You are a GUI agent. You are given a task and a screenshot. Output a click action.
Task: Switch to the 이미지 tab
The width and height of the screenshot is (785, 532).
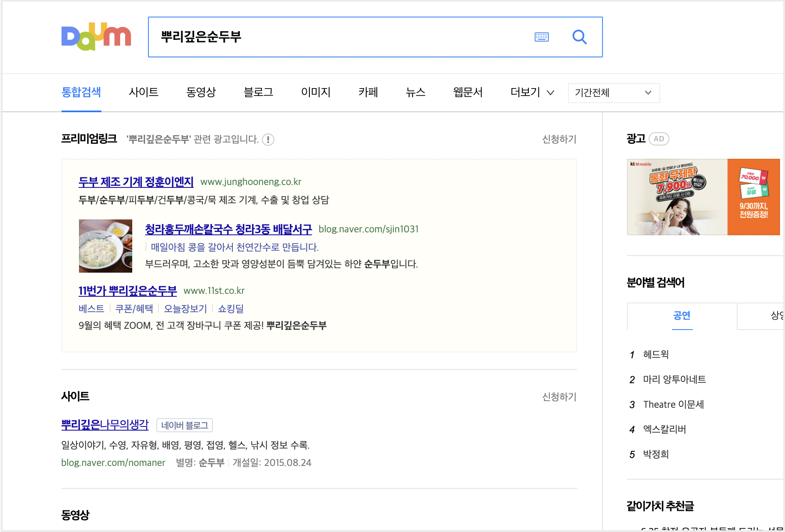(x=316, y=92)
